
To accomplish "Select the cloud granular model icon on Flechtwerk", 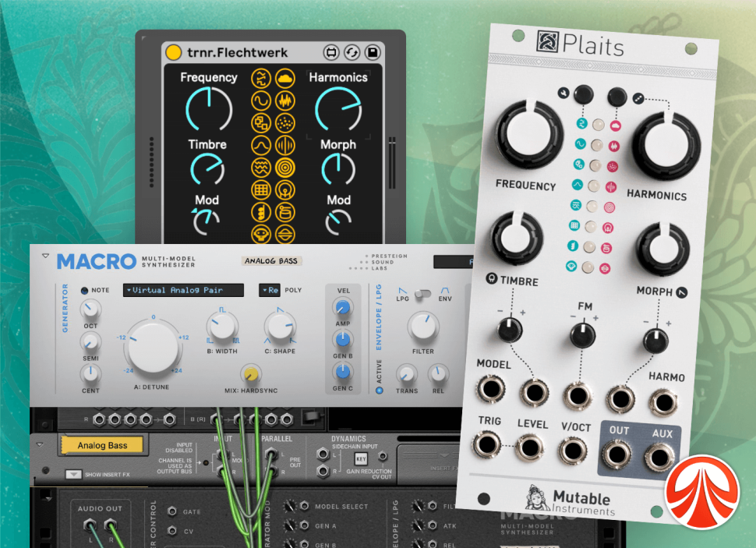I will click(x=283, y=78).
